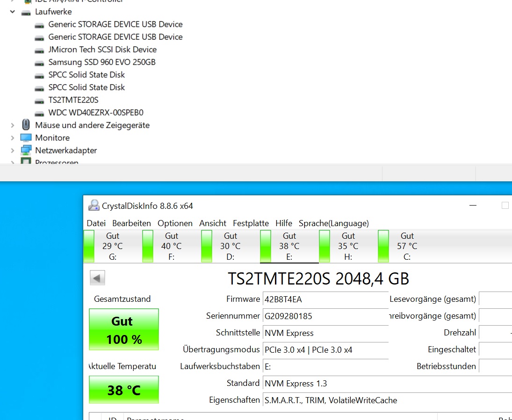Screen dimensions: 512x420
Task: Click the Lesevorgänge (gesamt) value field
Action: [495, 299]
